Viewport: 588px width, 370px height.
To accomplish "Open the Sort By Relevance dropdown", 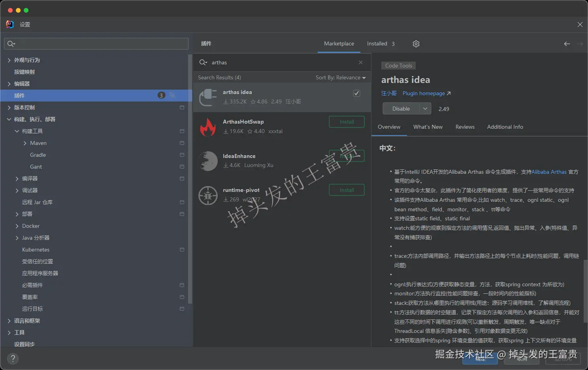I will (341, 77).
